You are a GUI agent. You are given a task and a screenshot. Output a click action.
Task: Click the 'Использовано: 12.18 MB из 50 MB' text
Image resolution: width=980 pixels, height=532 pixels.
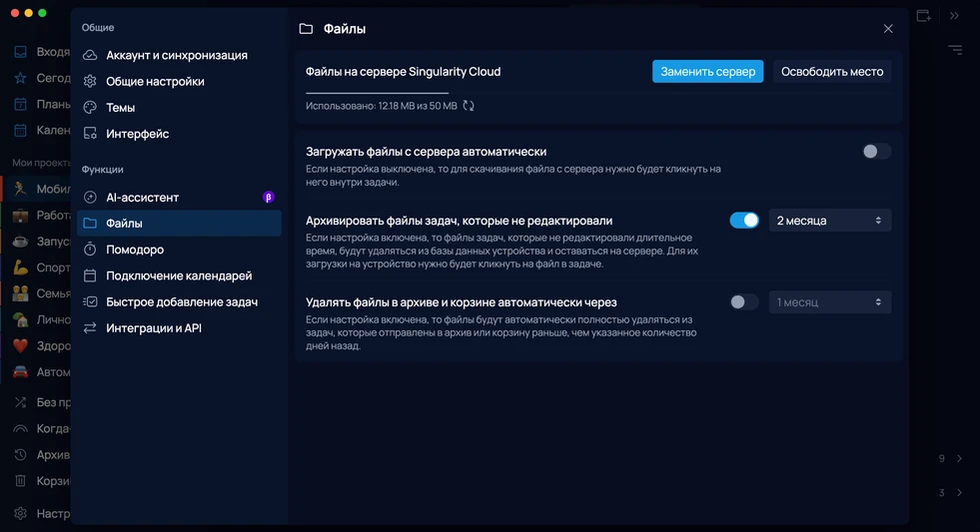382,106
